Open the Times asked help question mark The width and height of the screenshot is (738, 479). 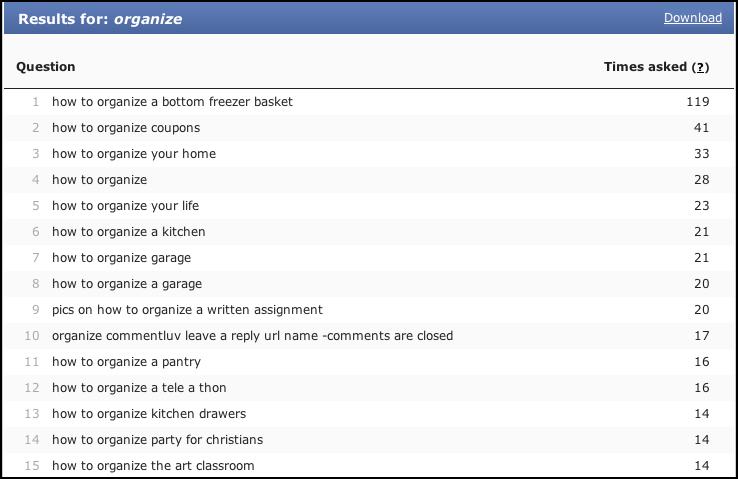pyautogui.click(x=700, y=67)
